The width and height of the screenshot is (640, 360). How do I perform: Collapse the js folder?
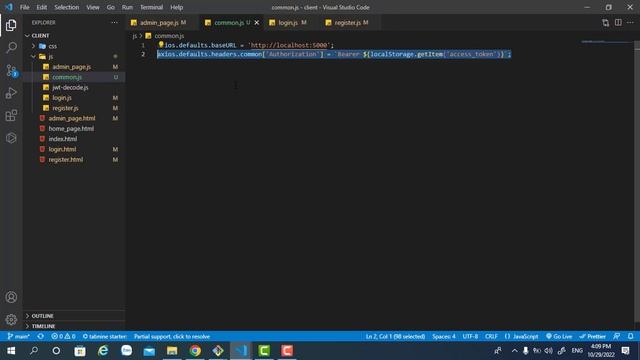[x=51, y=56]
